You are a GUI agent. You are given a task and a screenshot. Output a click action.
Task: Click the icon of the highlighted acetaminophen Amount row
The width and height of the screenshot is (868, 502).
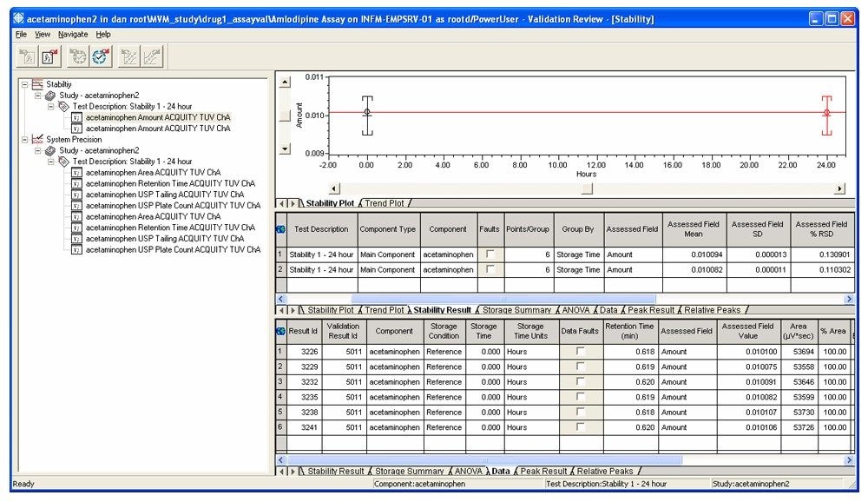click(x=77, y=117)
